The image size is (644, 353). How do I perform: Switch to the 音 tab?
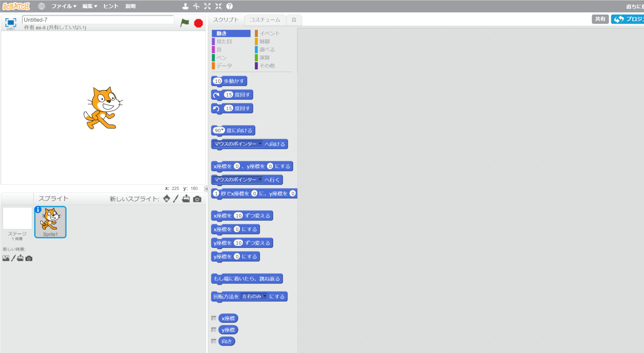pos(294,20)
